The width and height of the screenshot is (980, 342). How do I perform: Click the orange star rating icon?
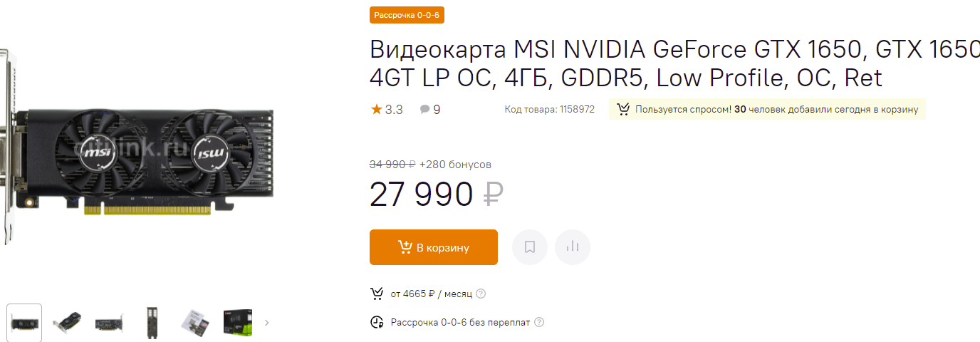376,109
